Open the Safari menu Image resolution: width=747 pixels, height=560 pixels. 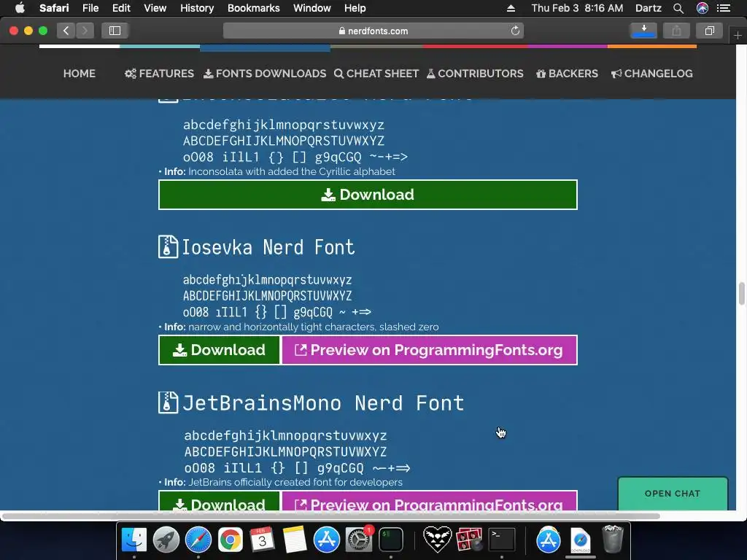54,8
